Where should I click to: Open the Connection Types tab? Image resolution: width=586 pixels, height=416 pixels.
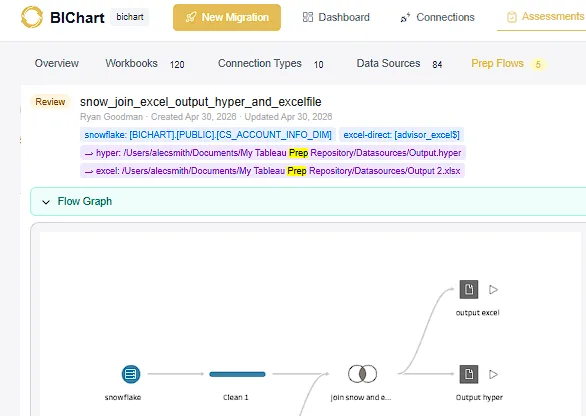[x=260, y=63]
